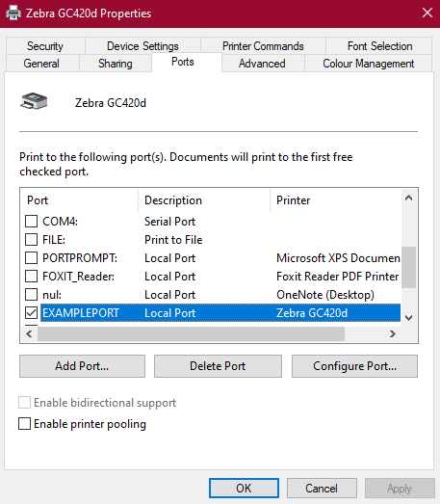The width and height of the screenshot is (440, 504).
Task: Click the Foxit Reader PDF Printer entry
Action: click(x=338, y=277)
